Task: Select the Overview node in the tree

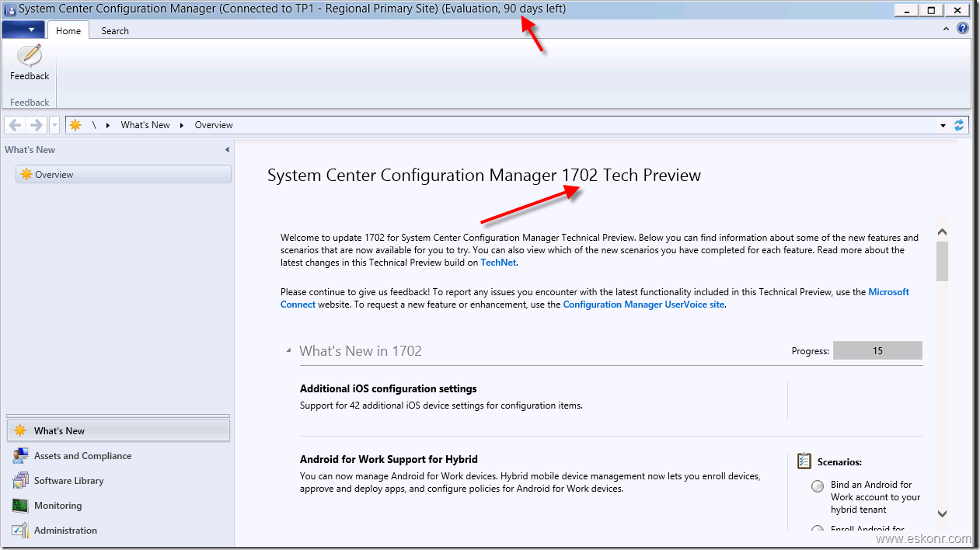Action: [x=124, y=175]
